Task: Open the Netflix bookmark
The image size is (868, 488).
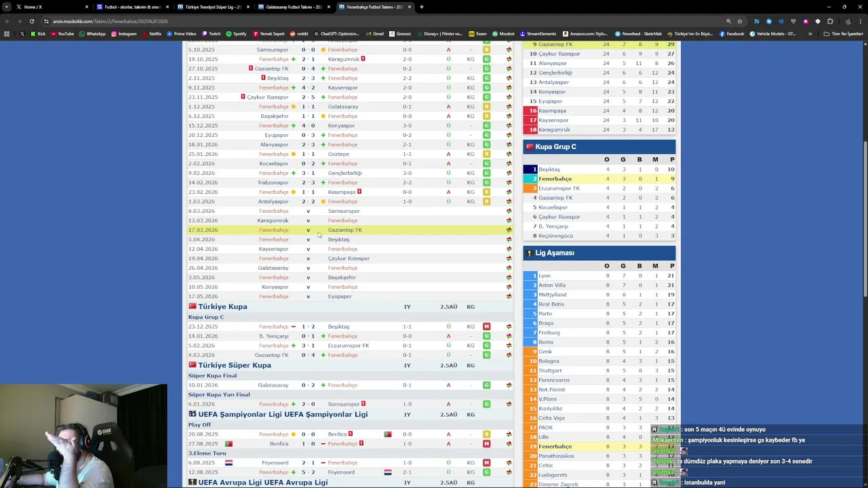Action: pos(151,34)
